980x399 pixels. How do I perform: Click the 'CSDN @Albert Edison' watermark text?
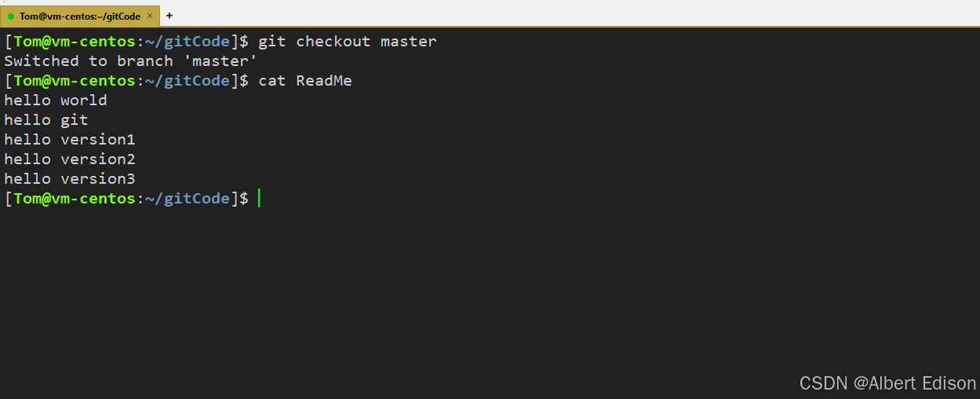point(887,383)
